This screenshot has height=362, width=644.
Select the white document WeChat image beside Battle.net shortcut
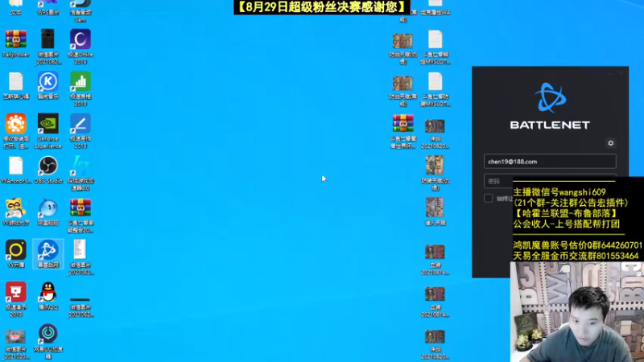tap(80, 257)
